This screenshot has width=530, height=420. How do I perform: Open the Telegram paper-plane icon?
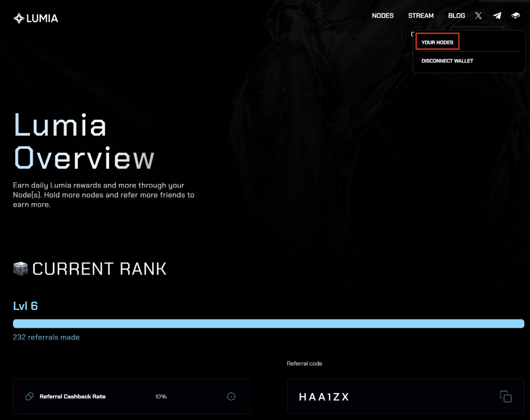(x=497, y=16)
